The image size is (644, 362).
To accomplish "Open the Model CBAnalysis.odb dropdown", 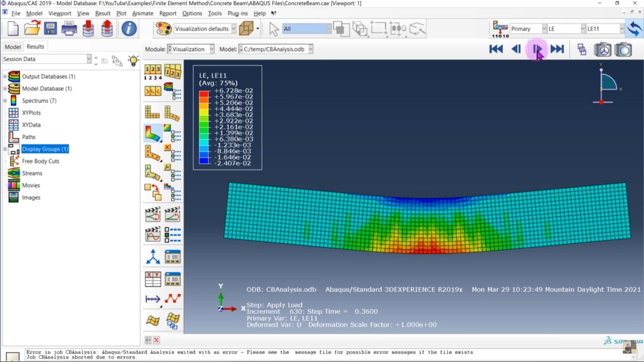I will pyautogui.click(x=276, y=49).
